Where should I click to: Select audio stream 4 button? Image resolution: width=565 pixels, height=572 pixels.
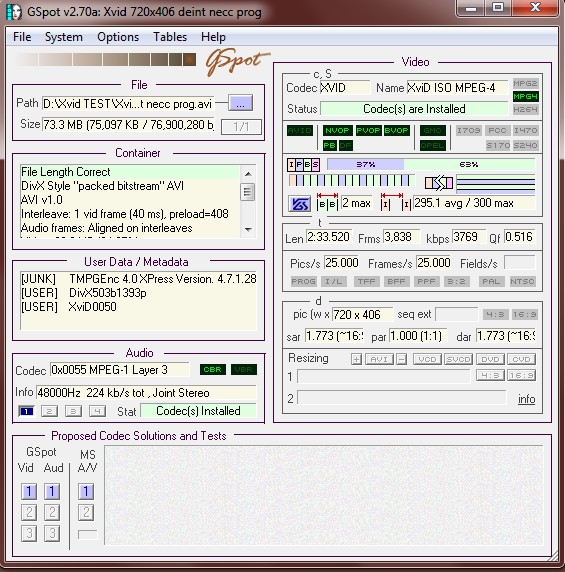97,411
